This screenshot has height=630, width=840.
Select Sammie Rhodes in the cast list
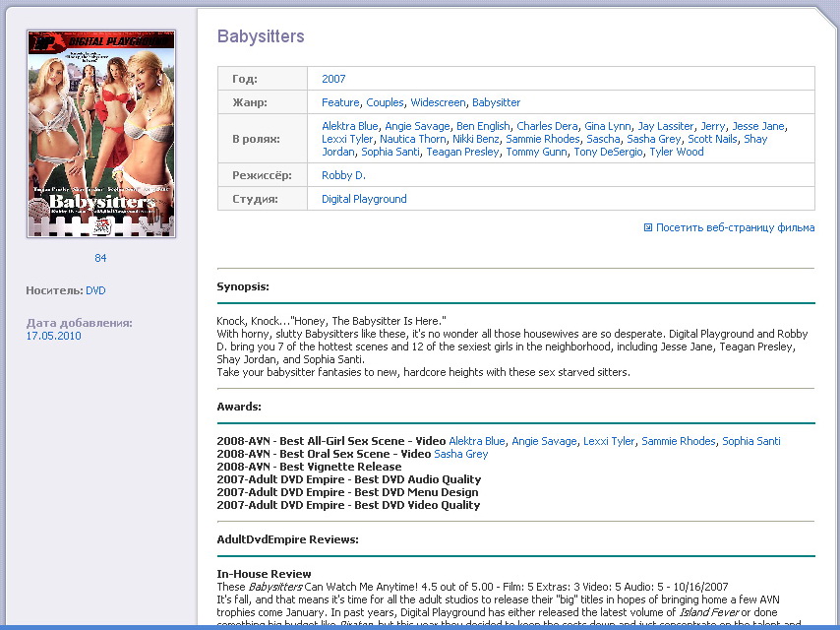coord(543,139)
